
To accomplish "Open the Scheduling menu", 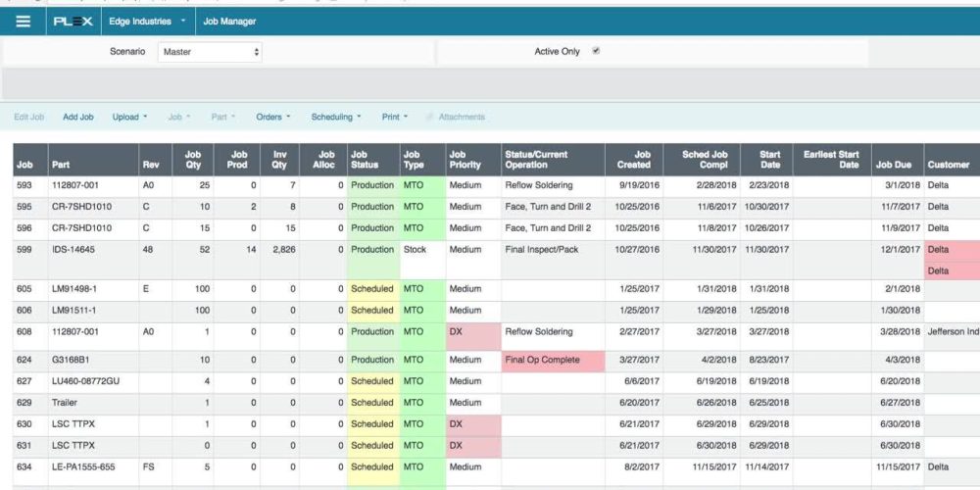I will [336, 117].
